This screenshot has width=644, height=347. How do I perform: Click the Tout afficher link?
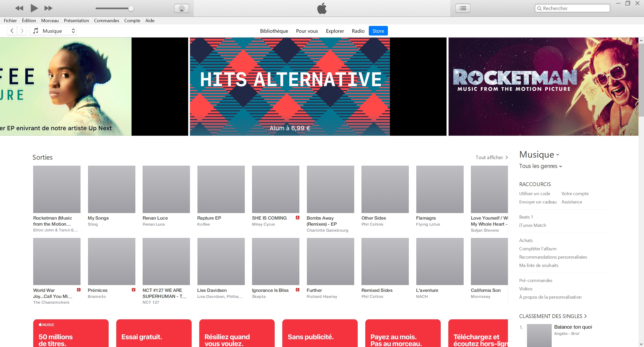click(492, 157)
